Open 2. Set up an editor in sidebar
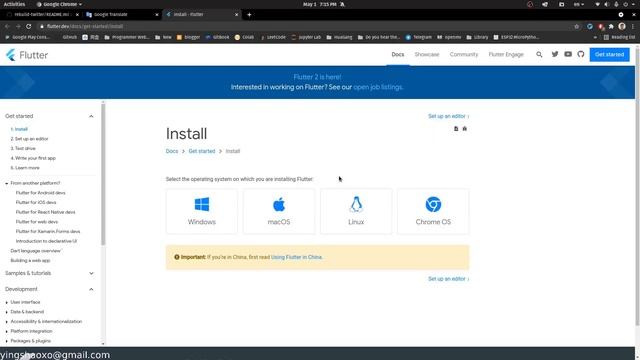The width and height of the screenshot is (640, 360). click(x=29, y=139)
